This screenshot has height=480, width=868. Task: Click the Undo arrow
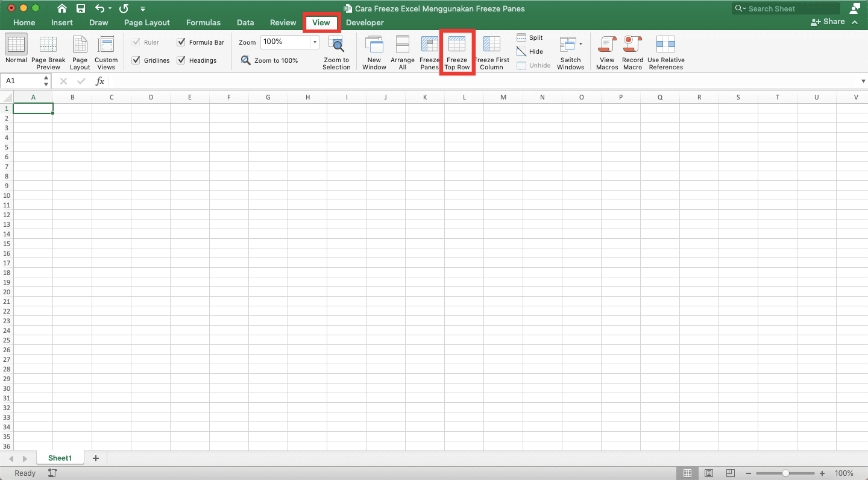point(100,8)
